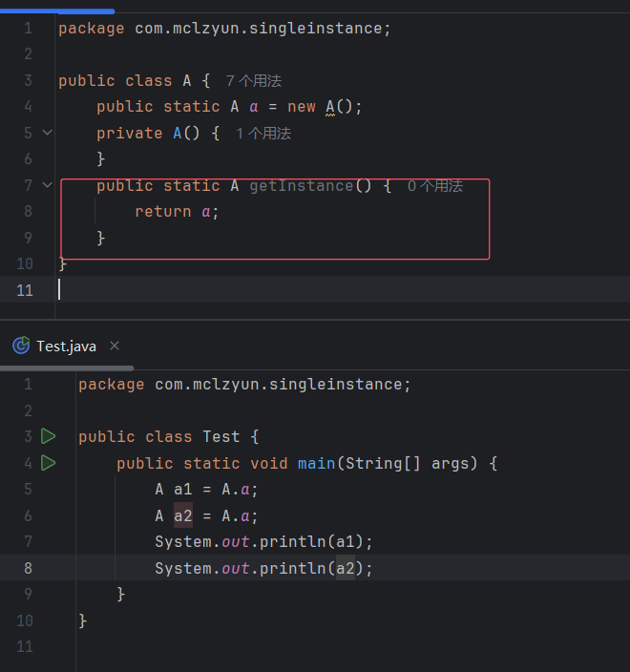The image size is (630, 672).
Task: Click the Test.java class file icon
Action: pyautogui.click(x=21, y=346)
